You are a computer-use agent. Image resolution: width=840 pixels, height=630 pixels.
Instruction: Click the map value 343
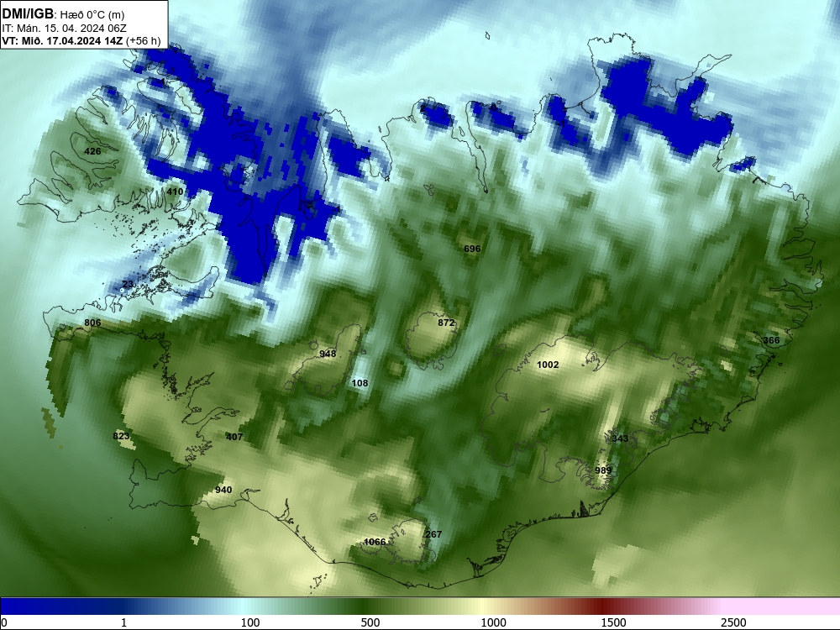point(620,438)
